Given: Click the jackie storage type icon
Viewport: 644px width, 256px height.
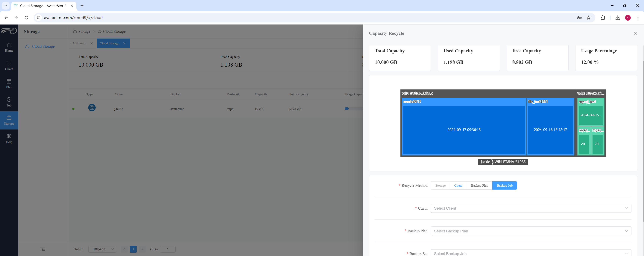Looking at the screenshot, I should (92, 108).
